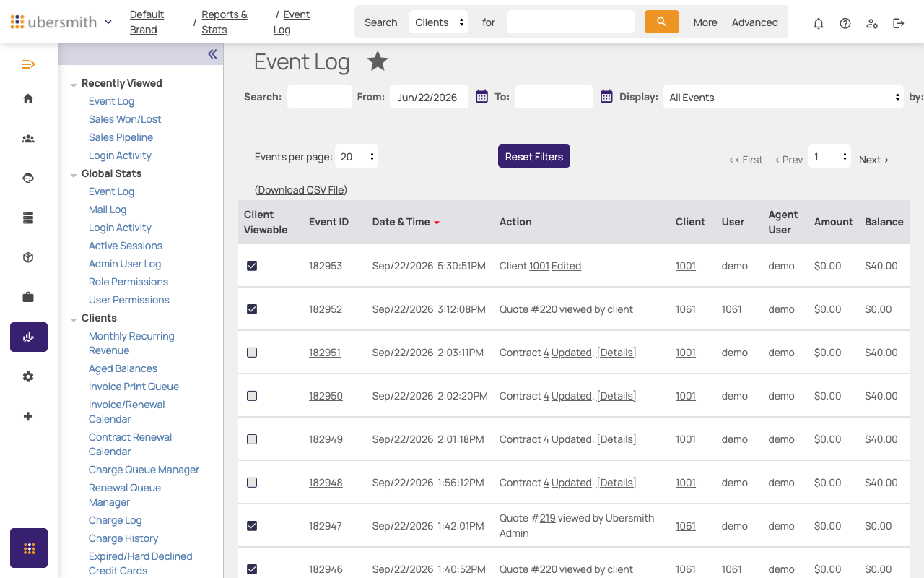Open the settings gear icon in sidebar
This screenshot has width=924, height=578.
tap(28, 376)
